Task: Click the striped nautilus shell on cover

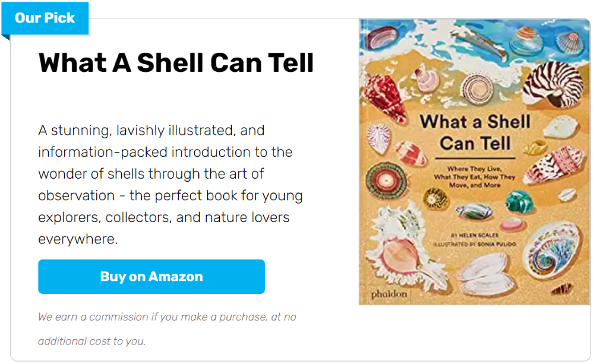Action: point(554,84)
